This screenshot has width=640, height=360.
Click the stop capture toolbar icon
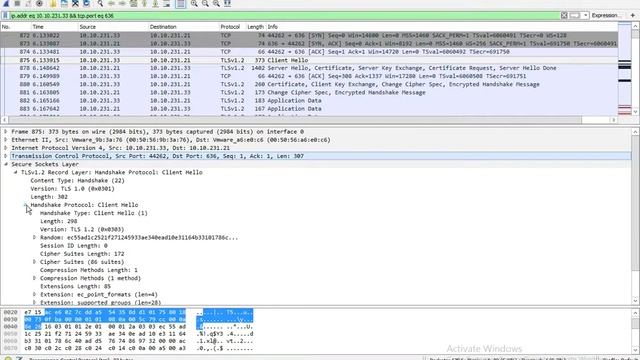click(x=17, y=3)
